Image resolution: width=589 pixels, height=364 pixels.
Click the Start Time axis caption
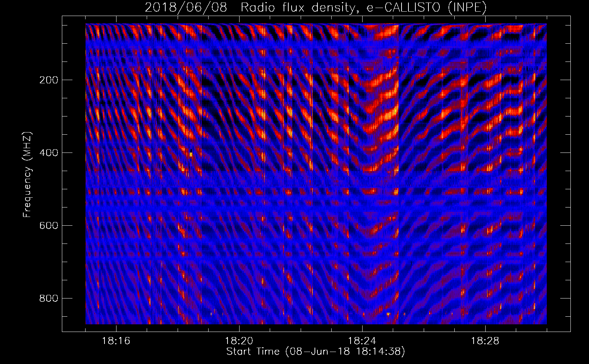tap(316, 352)
